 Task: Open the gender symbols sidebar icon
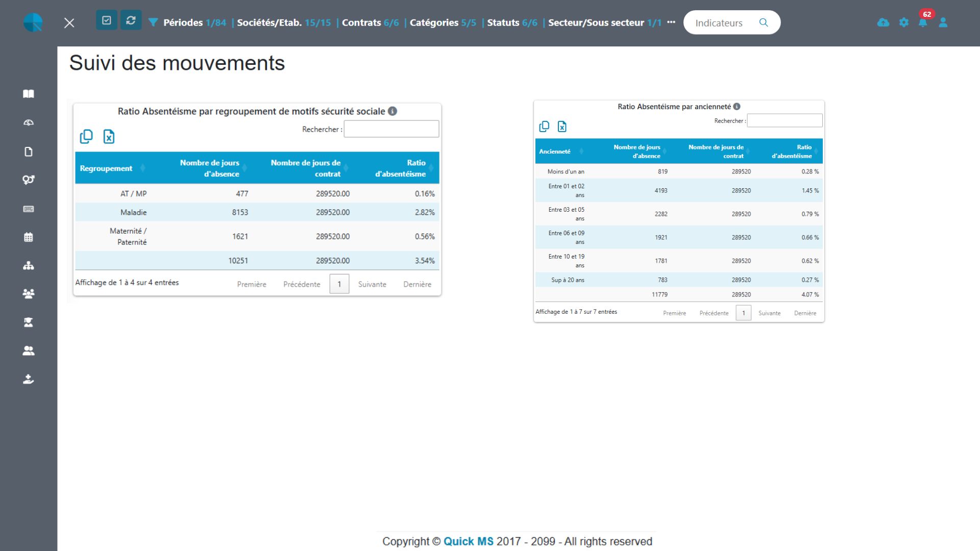[29, 180]
